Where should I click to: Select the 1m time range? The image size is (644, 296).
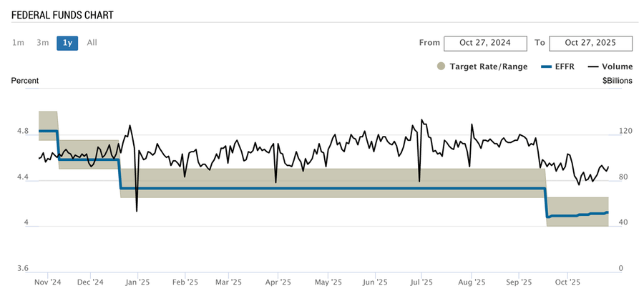point(18,43)
